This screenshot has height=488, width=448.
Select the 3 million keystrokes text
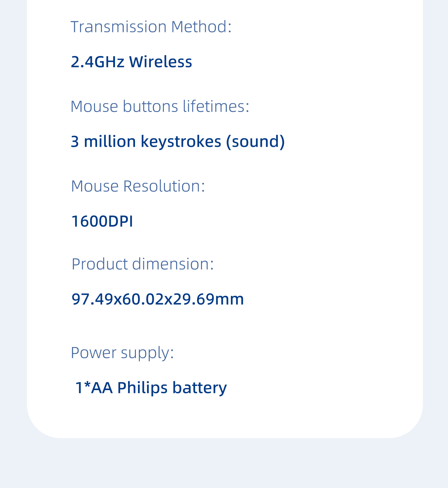(146, 141)
